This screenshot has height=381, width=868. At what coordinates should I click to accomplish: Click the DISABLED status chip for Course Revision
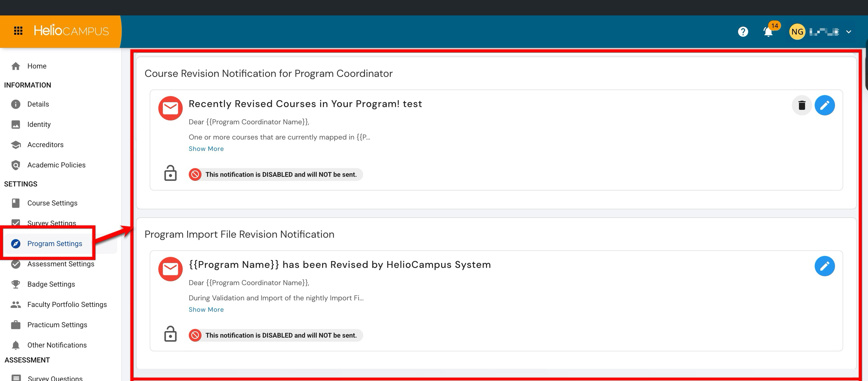276,175
